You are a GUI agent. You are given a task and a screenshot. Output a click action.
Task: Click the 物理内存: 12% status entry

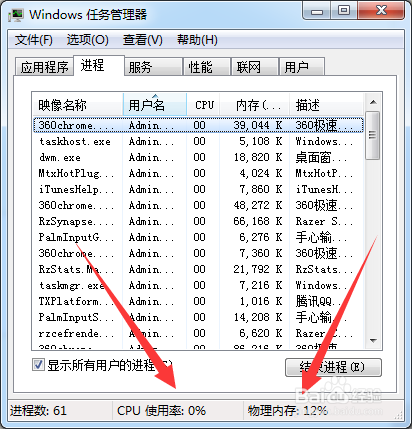point(288,411)
